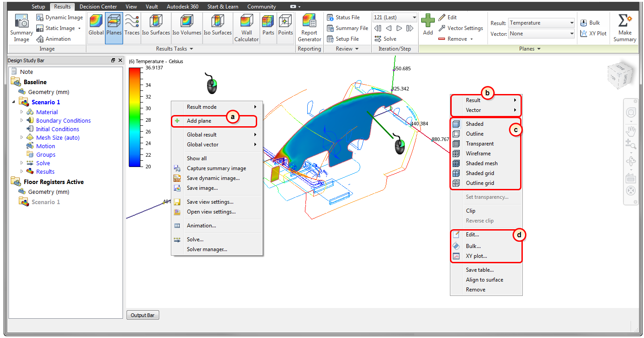Open the Result dropdown showing Temperature
Image resolution: width=644 pixels, height=338 pixels.
click(541, 22)
